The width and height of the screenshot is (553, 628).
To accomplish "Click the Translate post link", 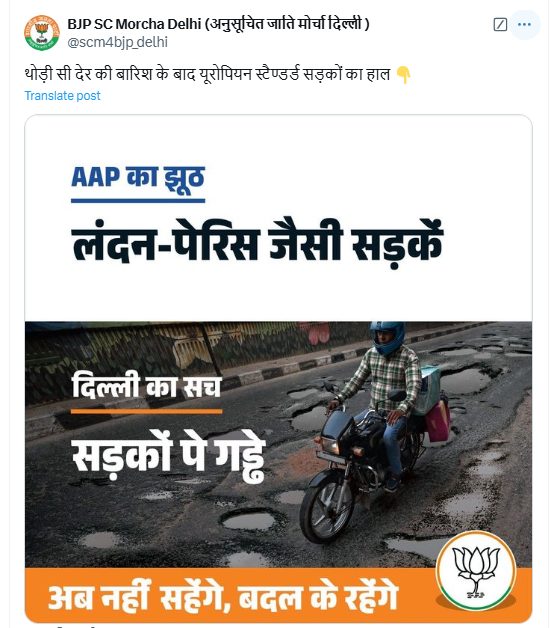I will tap(62, 96).
